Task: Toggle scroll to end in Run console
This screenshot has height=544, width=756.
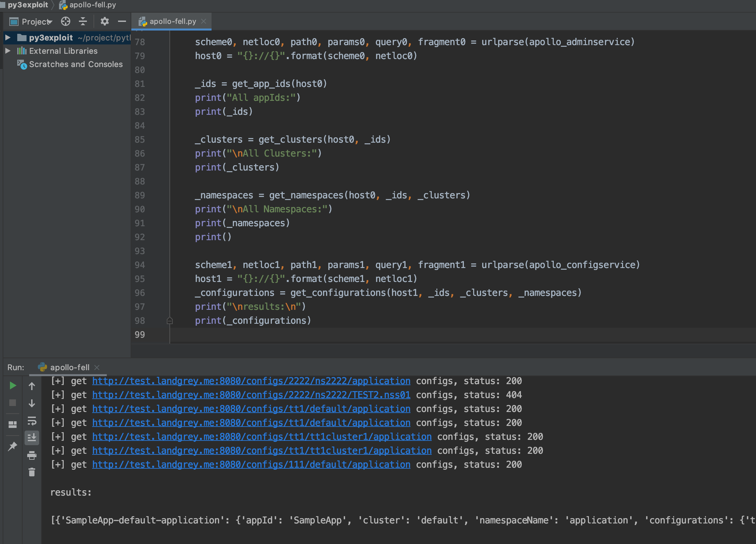Action: pyautogui.click(x=32, y=437)
